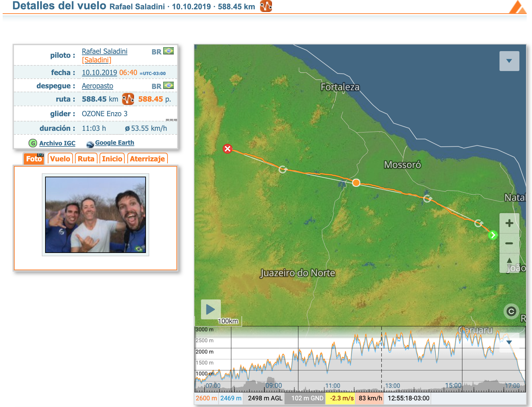The height and width of the screenshot is (407, 532).
Task: Download the Archivo IGC file
Action: click(x=57, y=143)
